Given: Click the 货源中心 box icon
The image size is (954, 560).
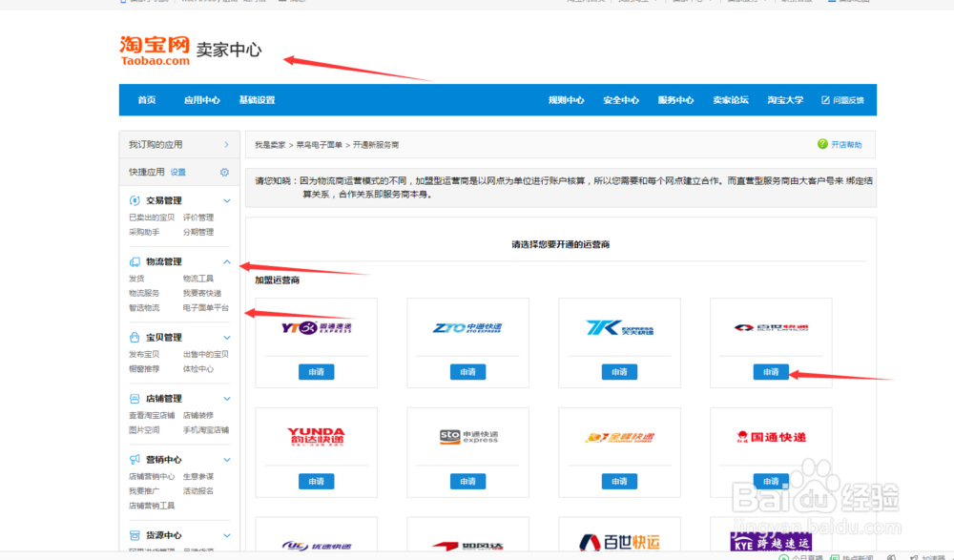Looking at the screenshot, I should tap(135, 535).
